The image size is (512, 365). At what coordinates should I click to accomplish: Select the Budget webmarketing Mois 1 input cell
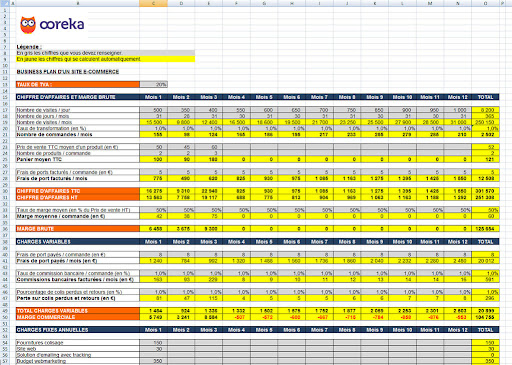[x=154, y=361]
